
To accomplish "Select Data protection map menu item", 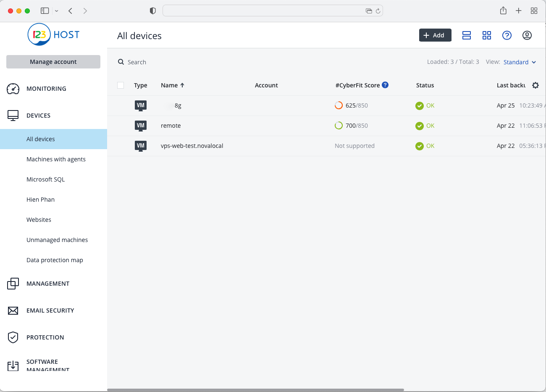I will tap(55, 260).
